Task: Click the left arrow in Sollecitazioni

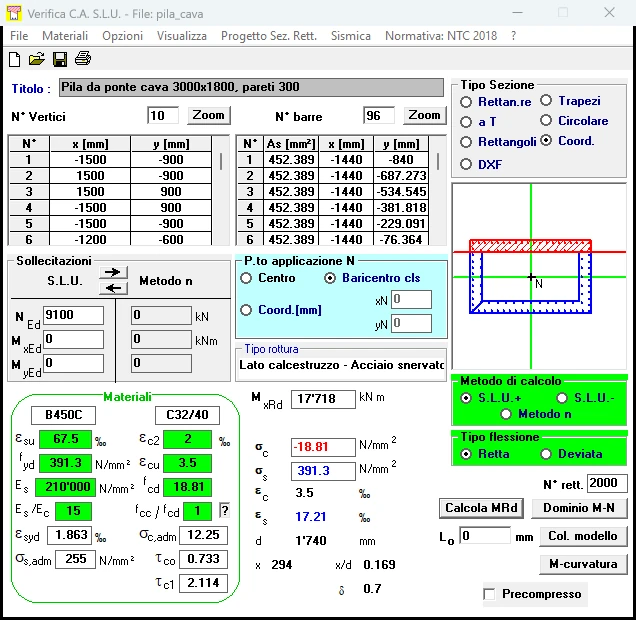Action: tap(113, 288)
